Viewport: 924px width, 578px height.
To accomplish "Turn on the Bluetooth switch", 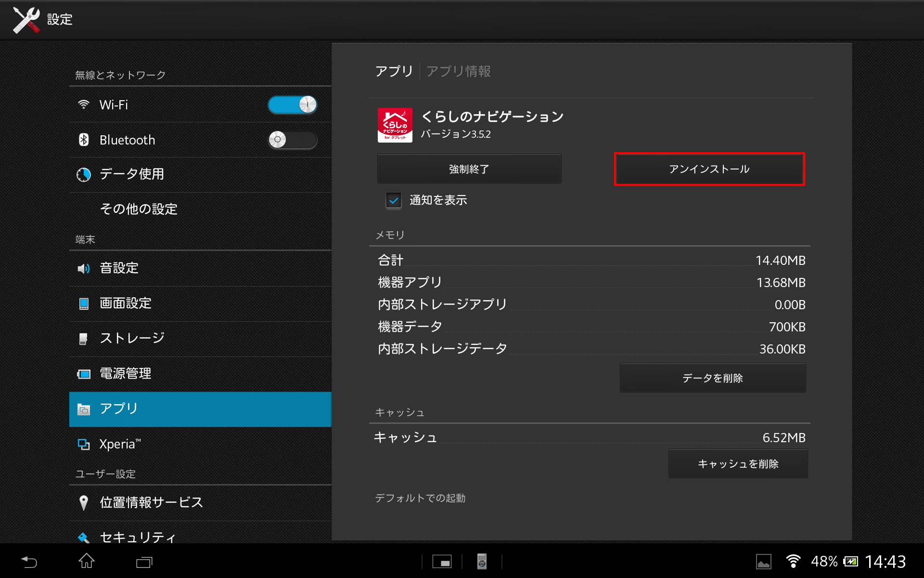I will (x=293, y=140).
